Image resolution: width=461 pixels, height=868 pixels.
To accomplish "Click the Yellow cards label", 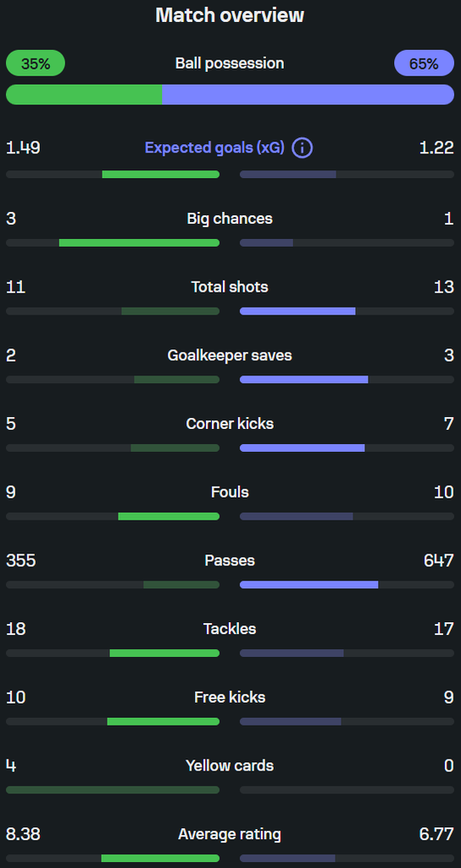I will pos(230,765).
